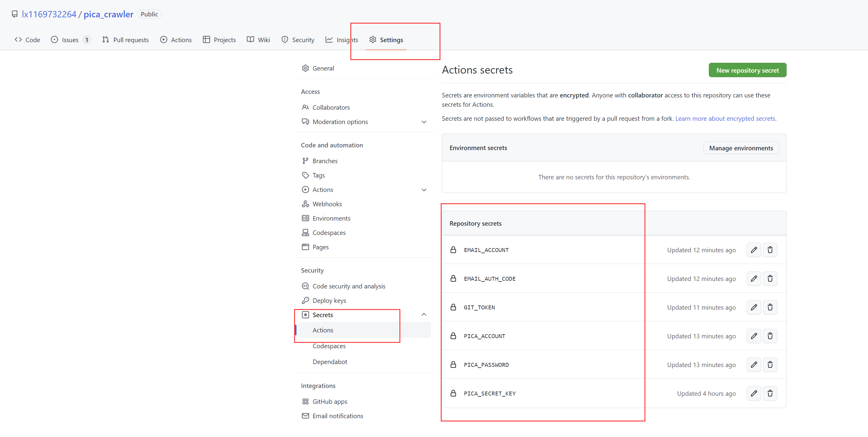Expand the Moderation options chevron
This screenshot has height=437, width=868.
[424, 122]
